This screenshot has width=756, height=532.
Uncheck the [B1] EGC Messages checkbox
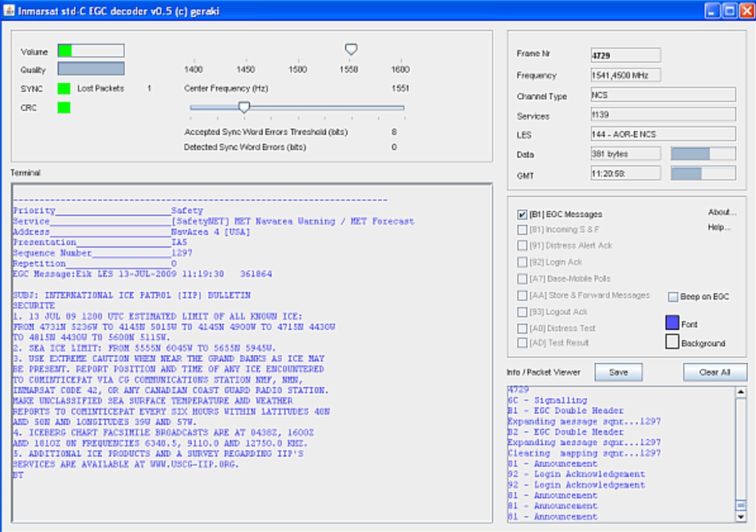[x=522, y=215]
